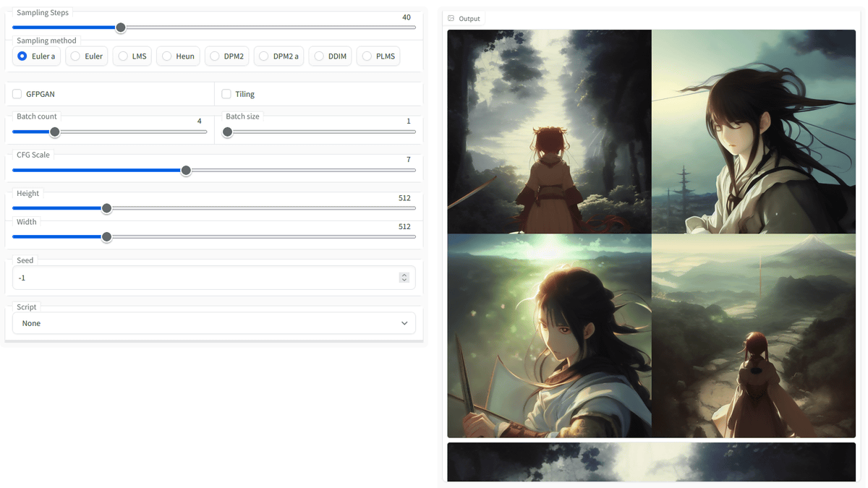Enable the GFPGAN checkbox
The width and height of the screenshot is (868, 488).
coord(17,94)
